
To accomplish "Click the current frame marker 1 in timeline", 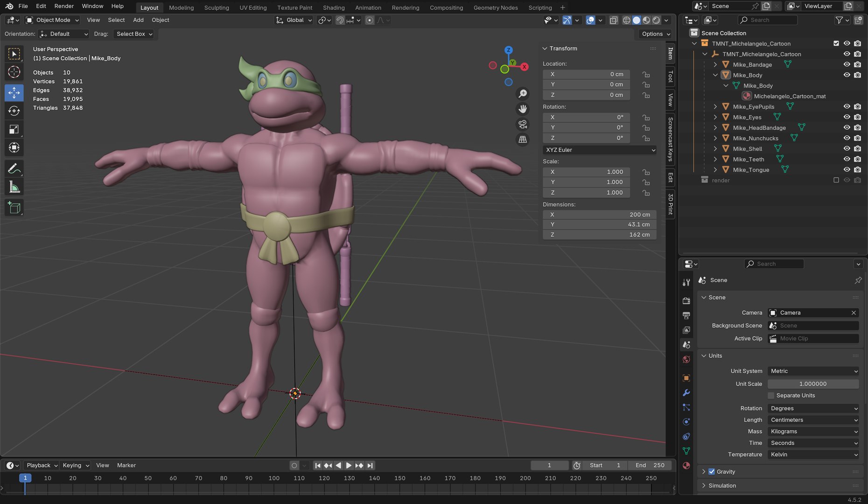I will [25, 478].
